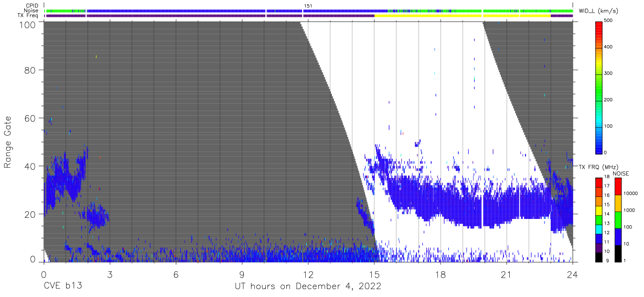This screenshot has height=297, width=644.
Task: Click the 20 tick on Range Gate axis
Action: [29, 215]
